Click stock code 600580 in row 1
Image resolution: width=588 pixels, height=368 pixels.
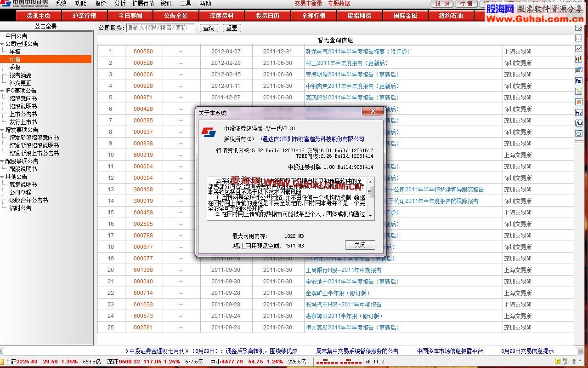[143, 52]
